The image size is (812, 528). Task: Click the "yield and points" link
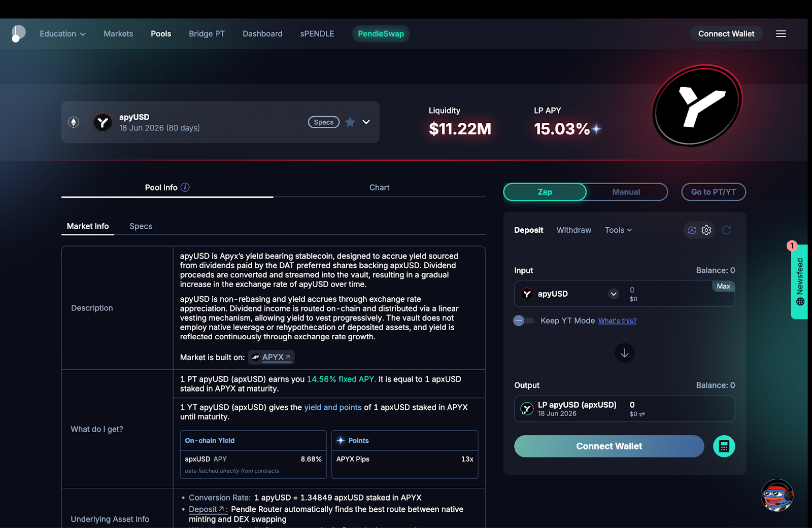coord(333,407)
